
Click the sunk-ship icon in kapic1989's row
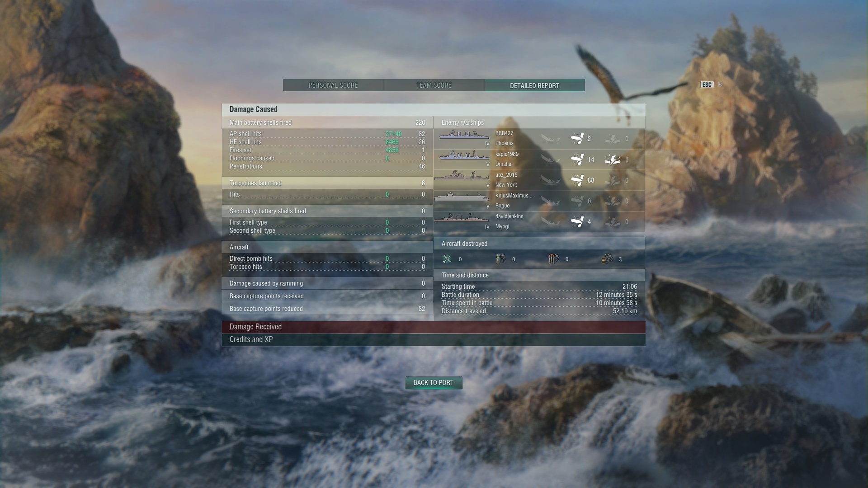(x=551, y=160)
